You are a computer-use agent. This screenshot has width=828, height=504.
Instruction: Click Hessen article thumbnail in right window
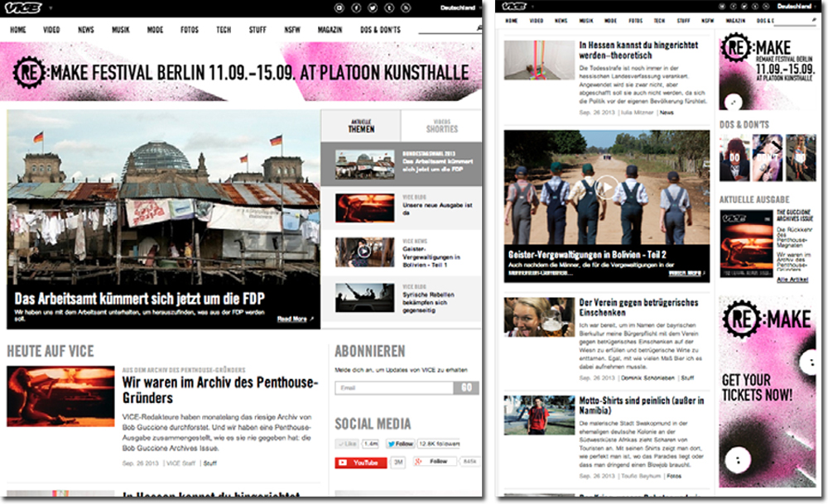pos(539,60)
